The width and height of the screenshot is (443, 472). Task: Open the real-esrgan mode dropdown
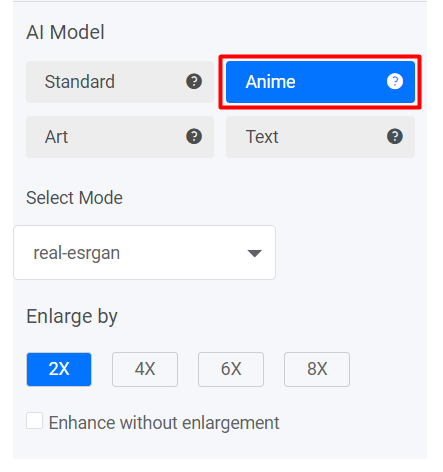tap(144, 252)
